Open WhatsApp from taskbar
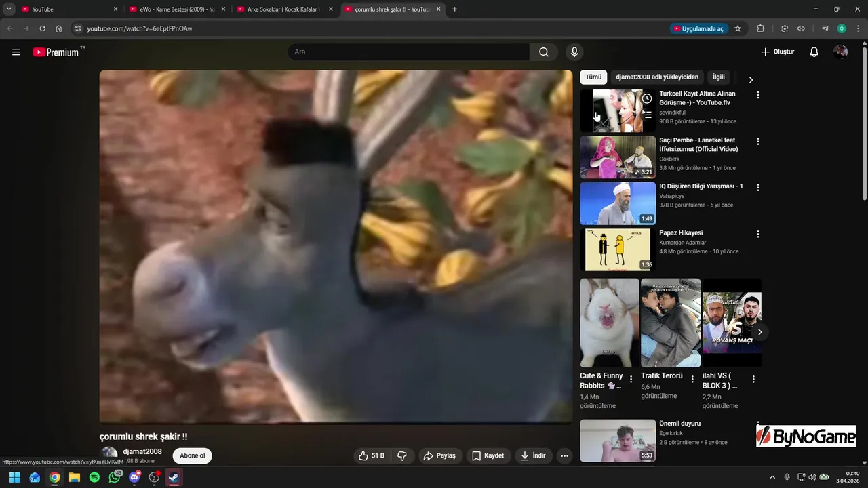Screen dimensions: 868x488 (115, 477)
